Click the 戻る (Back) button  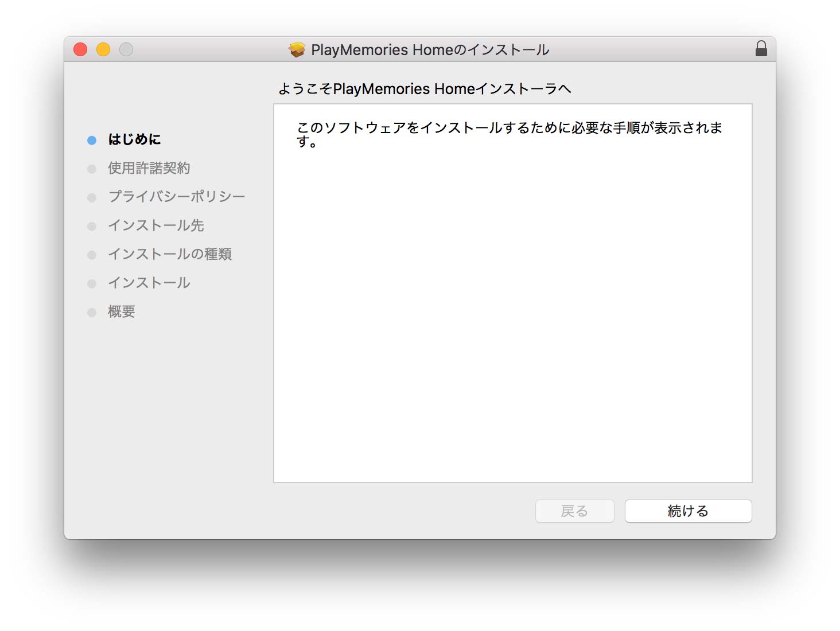click(x=574, y=511)
